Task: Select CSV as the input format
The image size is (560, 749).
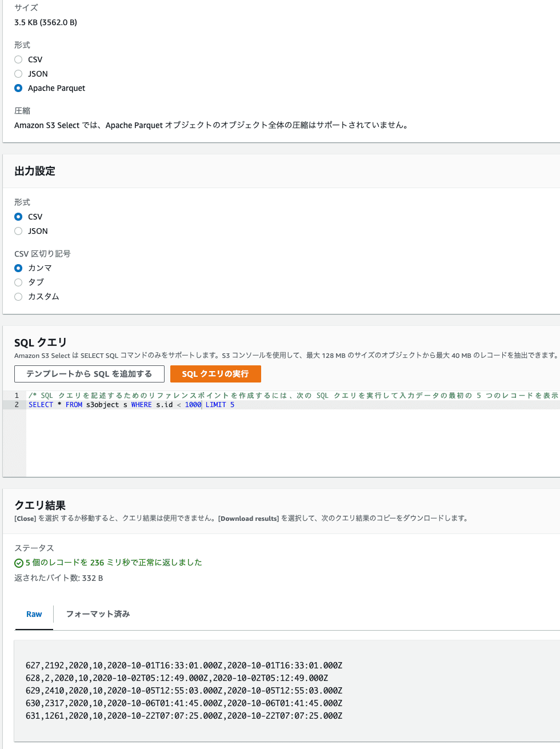Action: [x=18, y=59]
